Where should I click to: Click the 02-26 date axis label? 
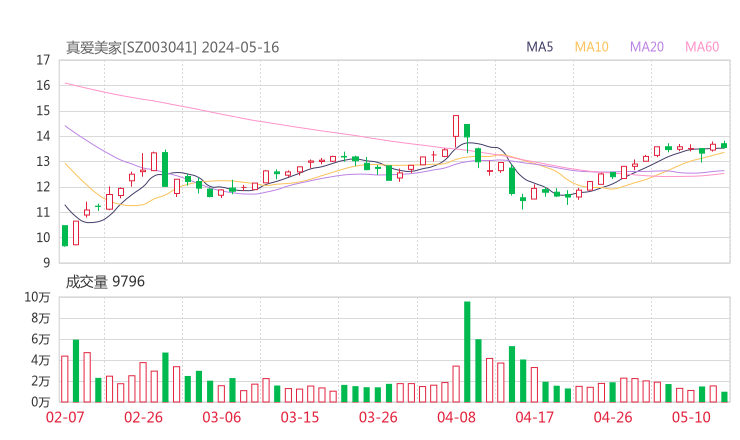pyautogui.click(x=143, y=417)
